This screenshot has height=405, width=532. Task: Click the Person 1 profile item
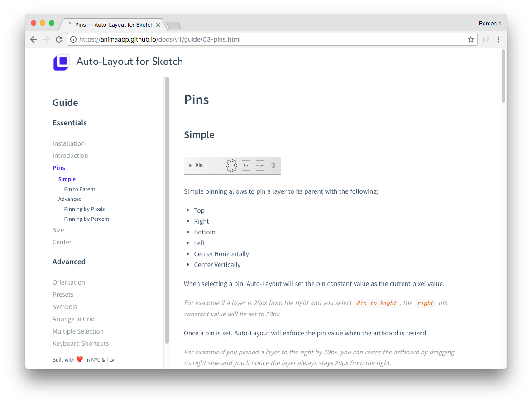tap(490, 23)
